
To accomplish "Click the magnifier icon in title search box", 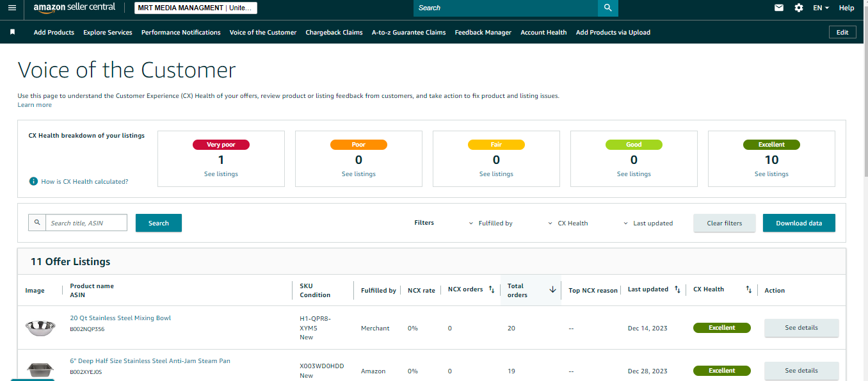I will tap(37, 222).
